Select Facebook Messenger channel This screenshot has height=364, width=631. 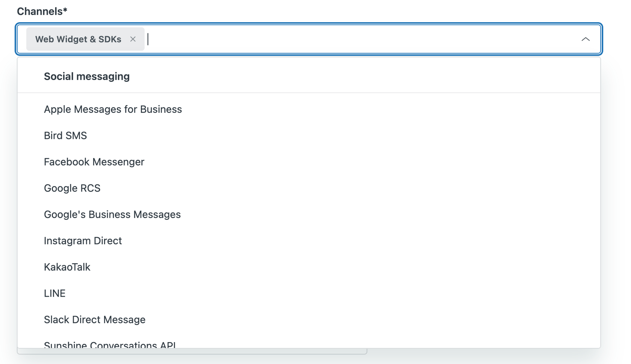pyautogui.click(x=94, y=162)
